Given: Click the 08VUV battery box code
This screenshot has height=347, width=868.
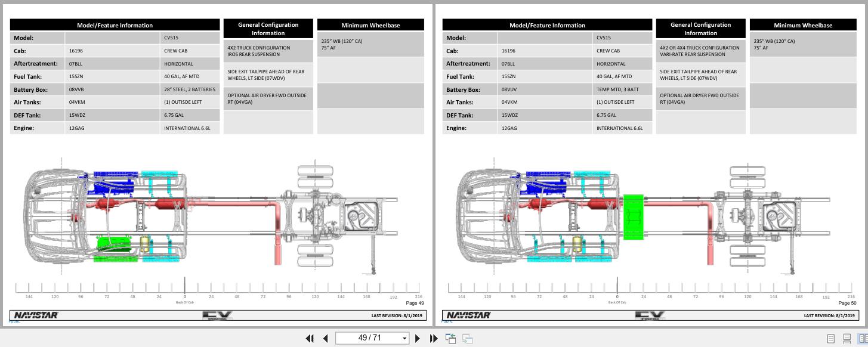Looking at the screenshot, I should [x=509, y=89].
